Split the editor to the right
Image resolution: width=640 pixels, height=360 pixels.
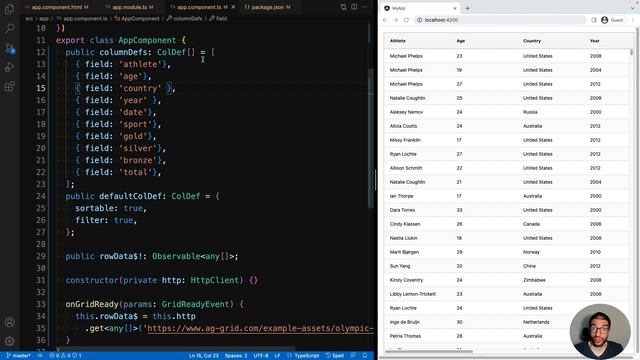pyautogui.click(x=354, y=7)
